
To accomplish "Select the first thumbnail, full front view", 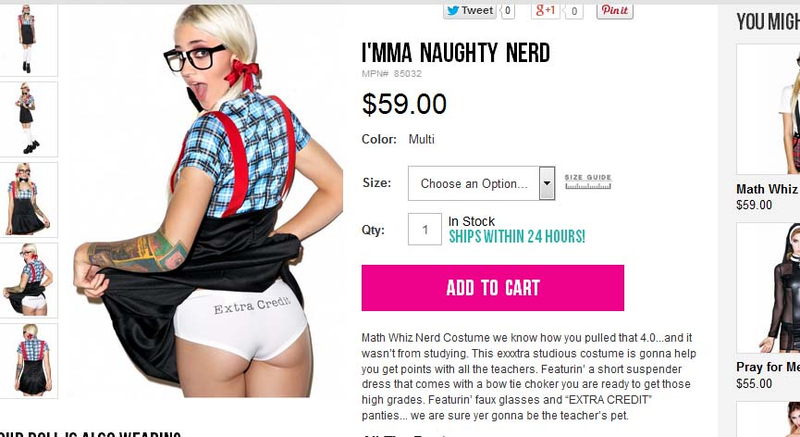I will click(28, 40).
